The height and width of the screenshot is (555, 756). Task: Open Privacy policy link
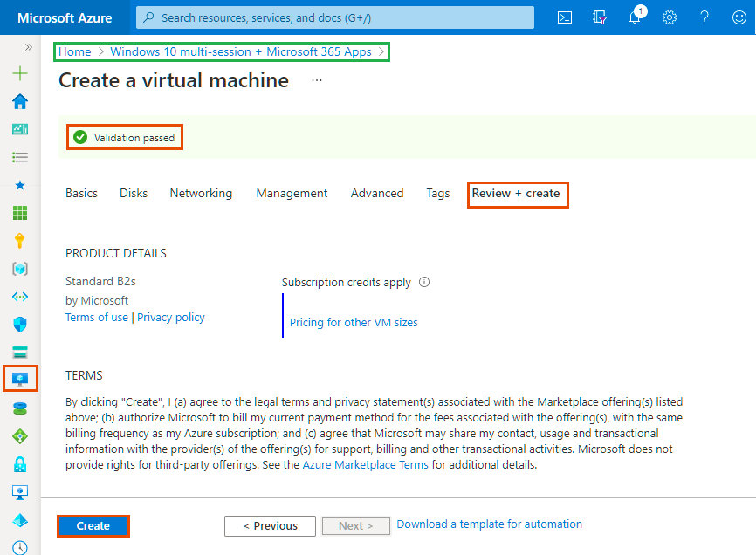tap(171, 317)
